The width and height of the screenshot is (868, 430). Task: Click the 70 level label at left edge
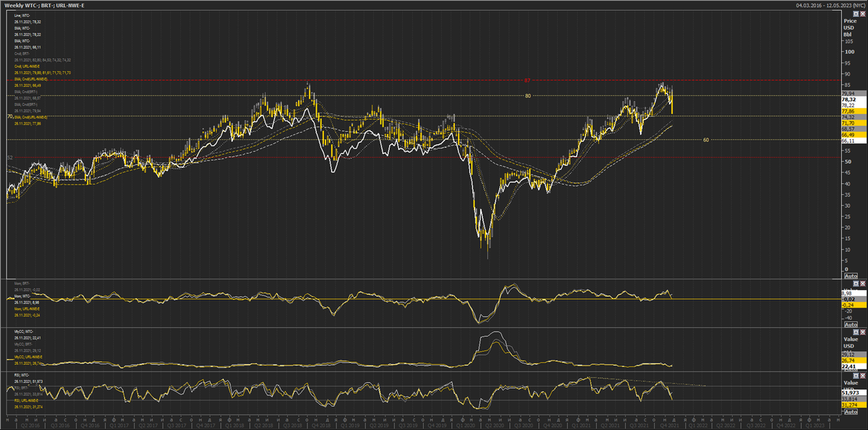(10, 116)
